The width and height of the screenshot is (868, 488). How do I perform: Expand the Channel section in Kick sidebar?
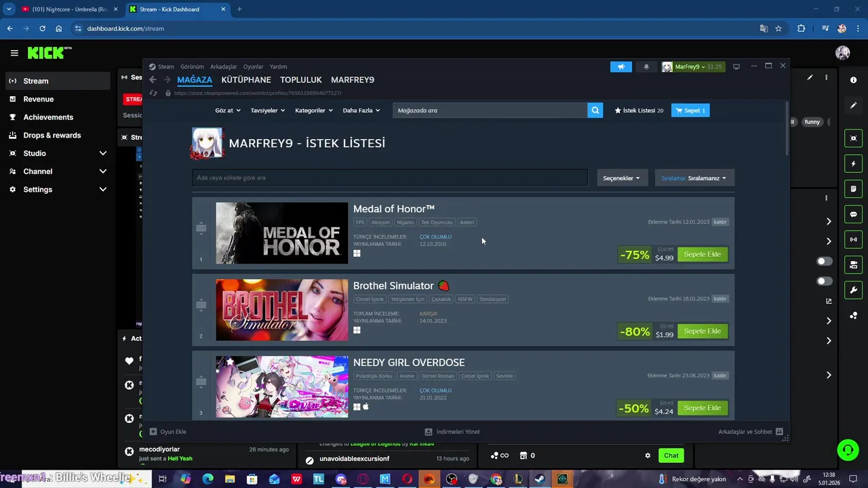(56, 171)
